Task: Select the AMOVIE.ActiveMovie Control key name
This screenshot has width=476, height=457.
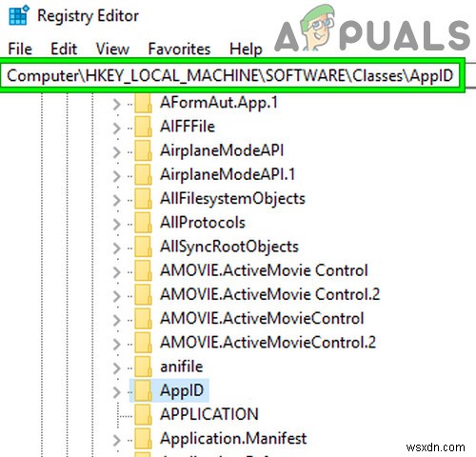Action: point(264,271)
